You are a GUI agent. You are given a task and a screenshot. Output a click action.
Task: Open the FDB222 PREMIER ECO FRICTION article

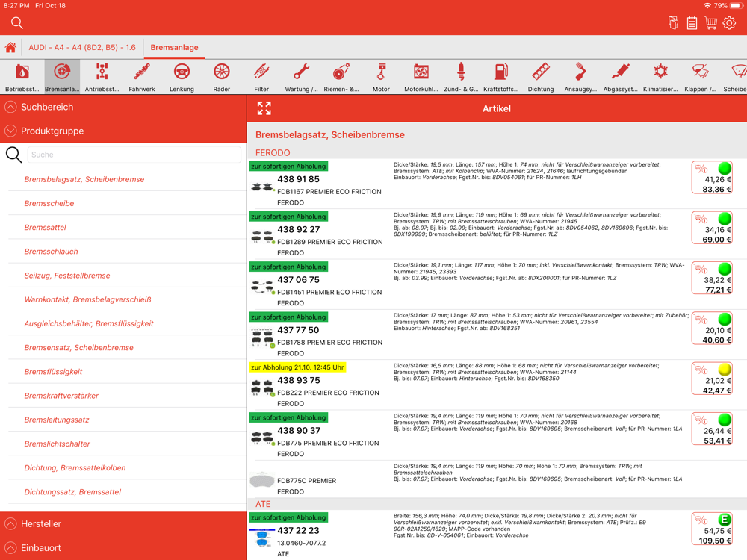point(328,393)
